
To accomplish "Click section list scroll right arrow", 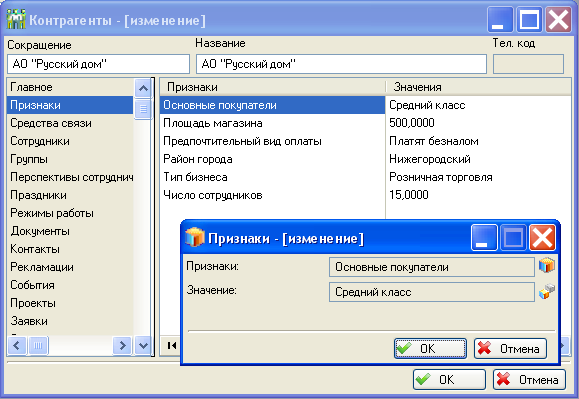I will tap(122, 346).
